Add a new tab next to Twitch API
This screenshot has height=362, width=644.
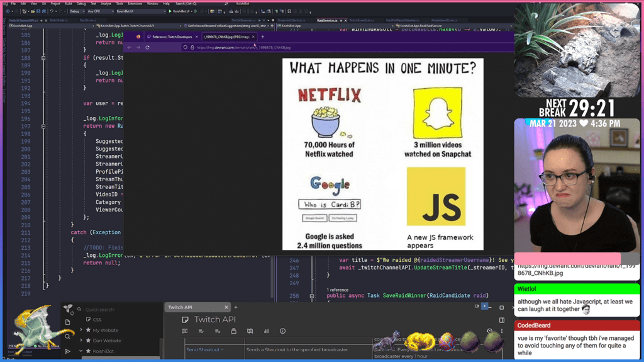tap(236, 307)
